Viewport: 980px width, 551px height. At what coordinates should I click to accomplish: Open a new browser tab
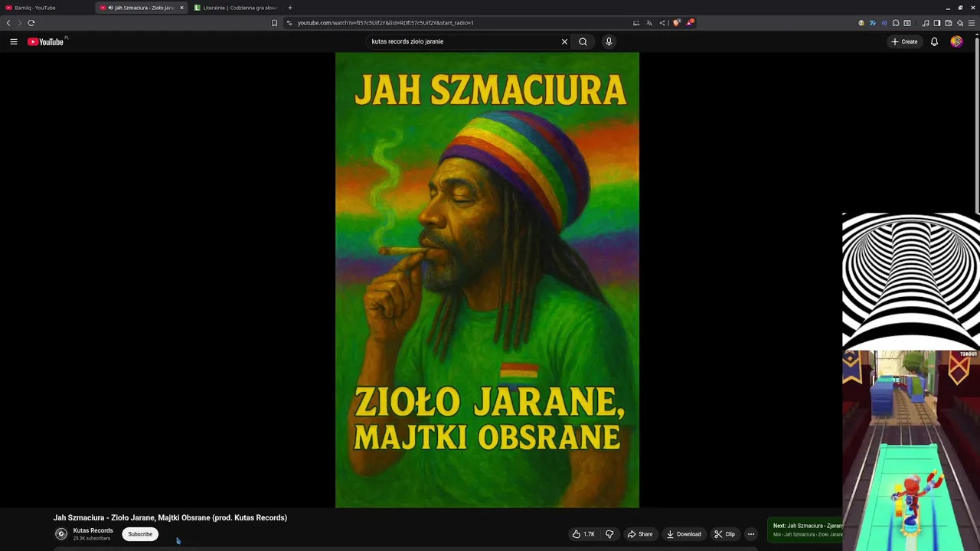point(290,8)
